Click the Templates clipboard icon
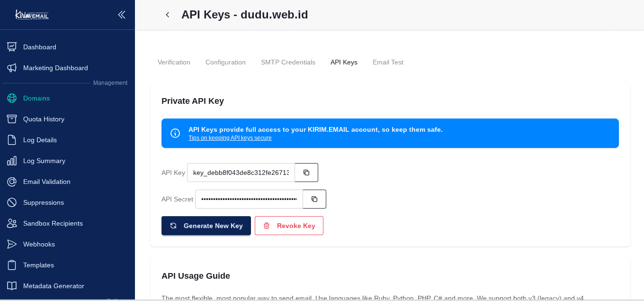 pyautogui.click(x=12, y=265)
